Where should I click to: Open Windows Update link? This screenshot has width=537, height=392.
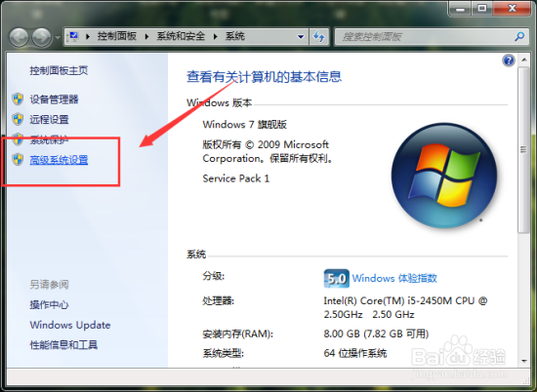(x=70, y=325)
